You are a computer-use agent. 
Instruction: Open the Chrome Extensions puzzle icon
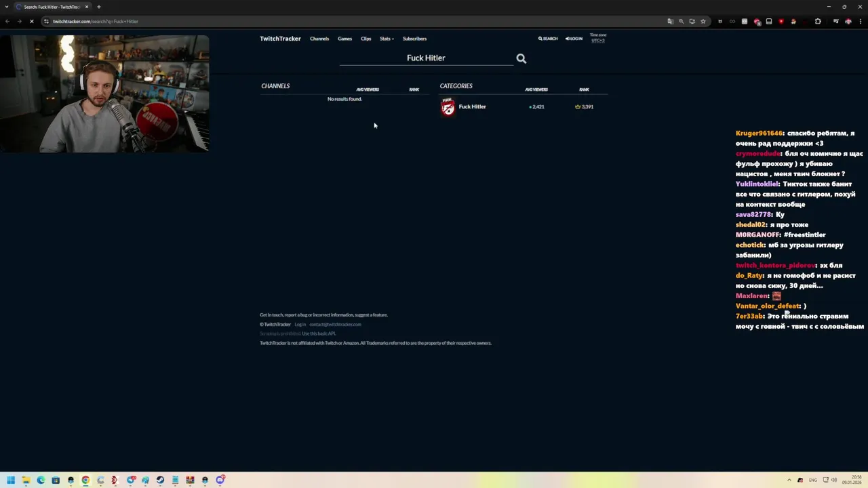(x=818, y=21)
